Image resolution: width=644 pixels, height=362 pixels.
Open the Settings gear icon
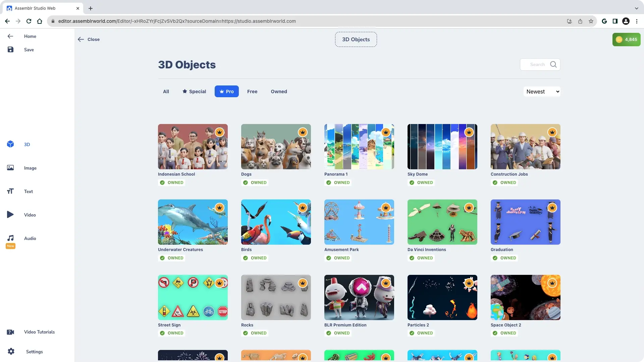point(11,351)
